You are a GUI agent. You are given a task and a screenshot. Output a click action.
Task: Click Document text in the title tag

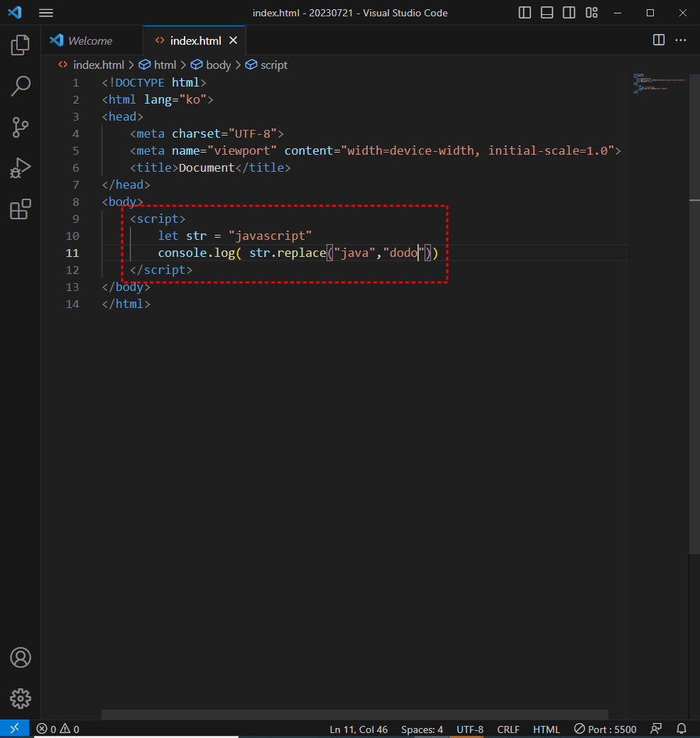(x=206, y=167)
